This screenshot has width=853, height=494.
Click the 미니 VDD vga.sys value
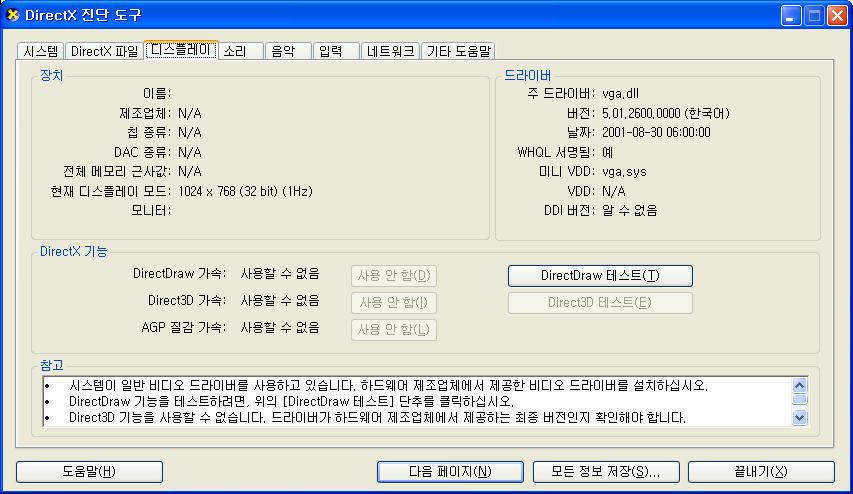[x=624, y=172]
